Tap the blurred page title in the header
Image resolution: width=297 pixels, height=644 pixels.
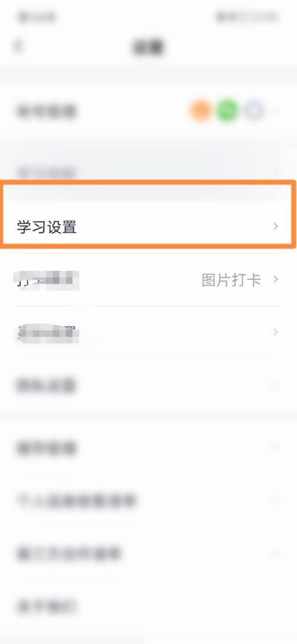(x=148, y=47)
